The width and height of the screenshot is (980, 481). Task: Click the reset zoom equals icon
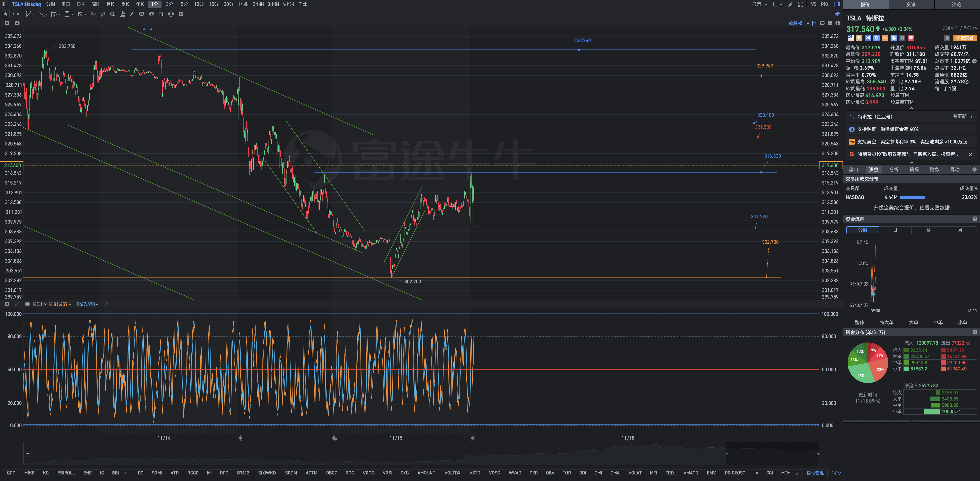click(822, 23)
